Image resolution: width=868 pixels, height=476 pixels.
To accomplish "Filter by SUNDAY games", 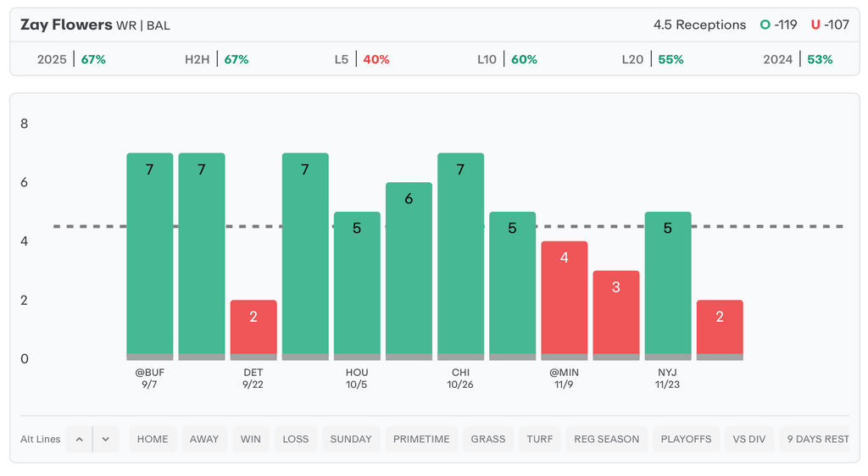I will click(x=351, y=439).
